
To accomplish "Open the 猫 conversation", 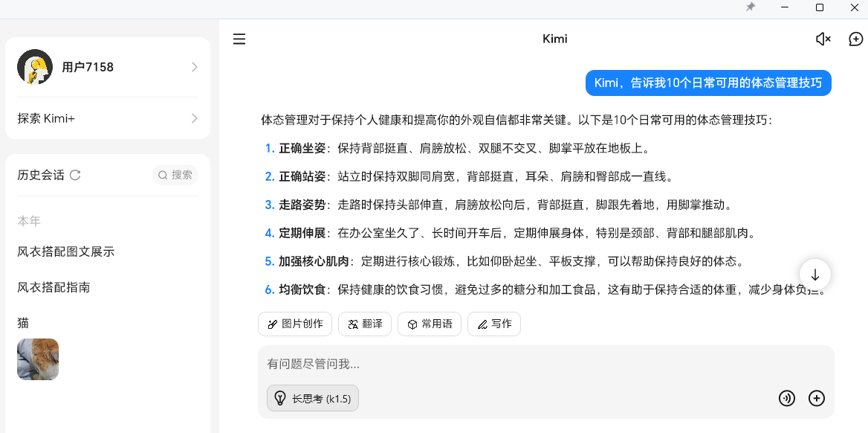I will (23, 323).
